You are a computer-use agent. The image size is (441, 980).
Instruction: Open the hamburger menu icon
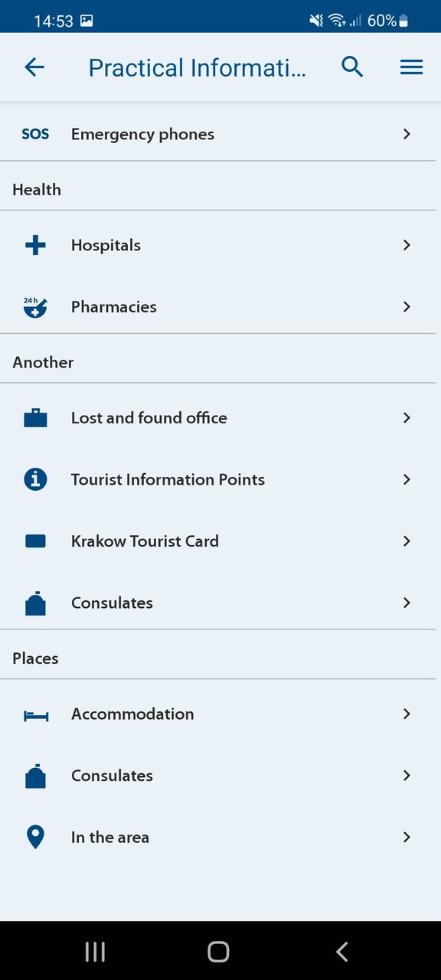tap(412, 67)
